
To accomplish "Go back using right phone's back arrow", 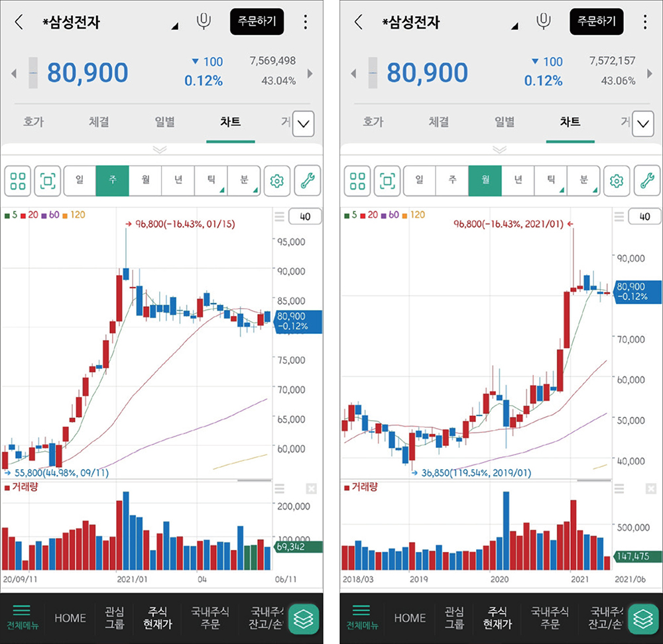I will [x=359, y=22].
